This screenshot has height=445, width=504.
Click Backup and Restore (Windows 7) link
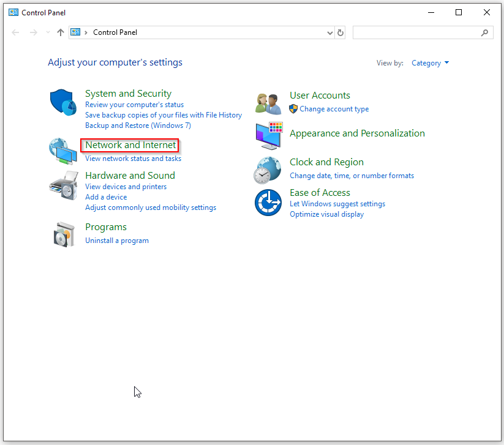(x=138, y=125)
